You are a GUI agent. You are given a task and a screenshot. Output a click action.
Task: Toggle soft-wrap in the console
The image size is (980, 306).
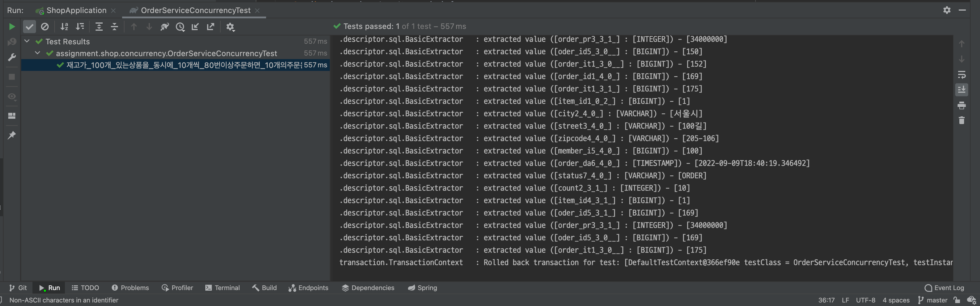pos(962,75)
